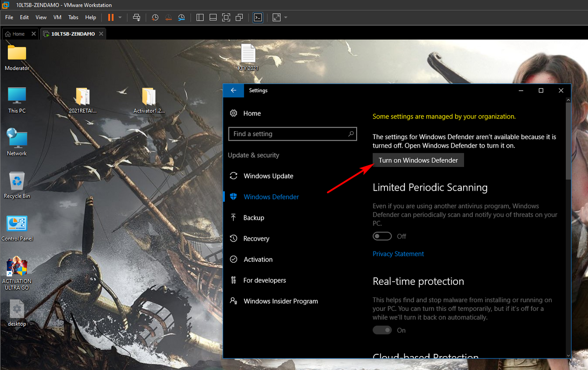Toggle the Real-time protection switch

tap(382, 330)
